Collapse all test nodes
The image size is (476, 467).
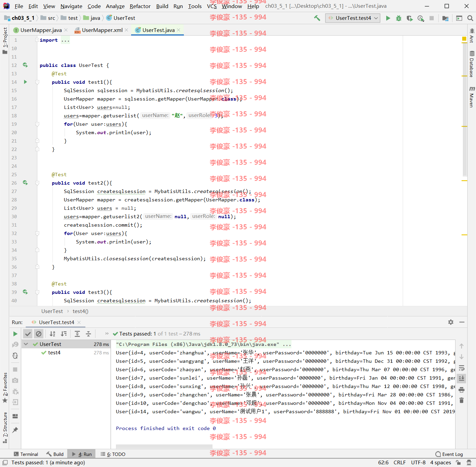click(88, 334)
